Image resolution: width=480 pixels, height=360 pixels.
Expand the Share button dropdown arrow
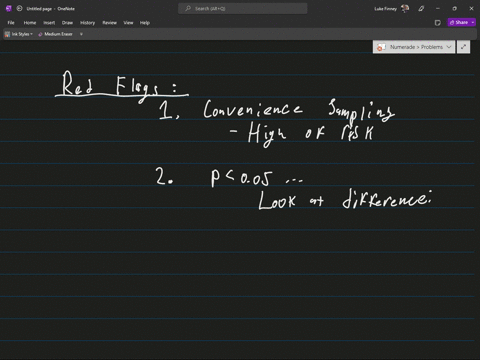tap(473, 22)
